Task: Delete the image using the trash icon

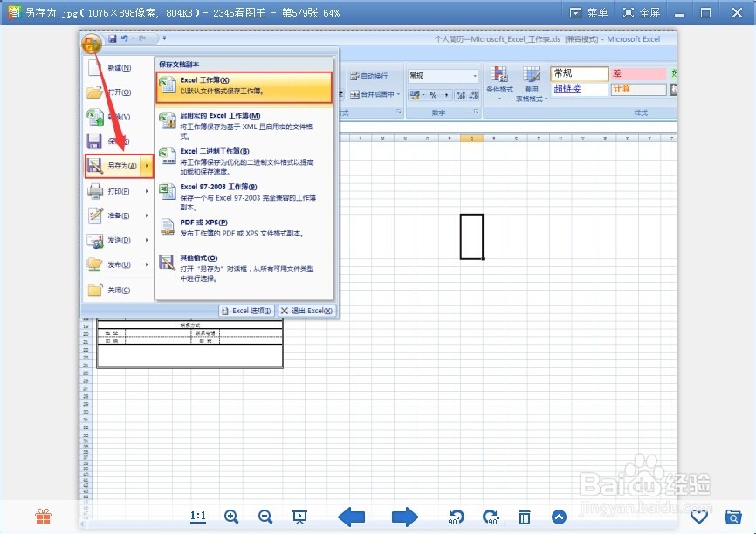Action: (524, 517)
